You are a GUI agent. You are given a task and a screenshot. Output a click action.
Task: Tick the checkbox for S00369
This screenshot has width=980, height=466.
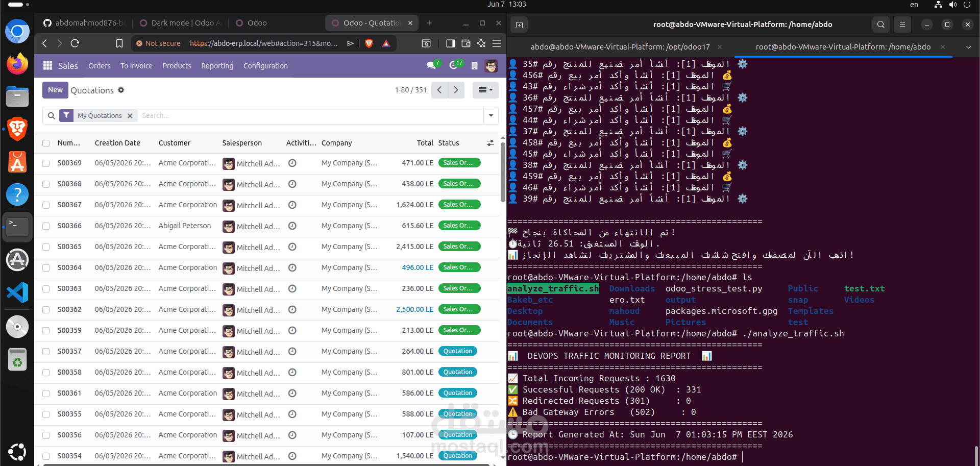[x=46, y=163]
